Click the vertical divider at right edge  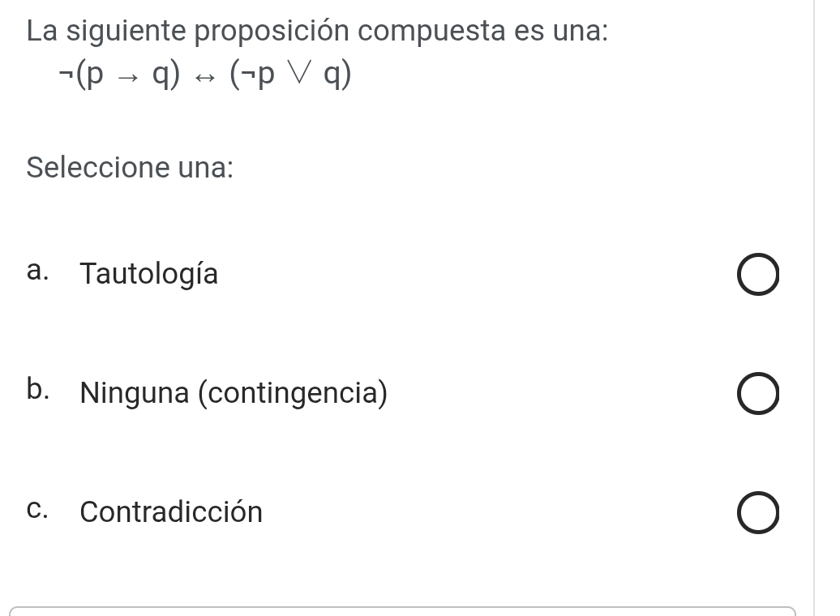pos(814,308)
